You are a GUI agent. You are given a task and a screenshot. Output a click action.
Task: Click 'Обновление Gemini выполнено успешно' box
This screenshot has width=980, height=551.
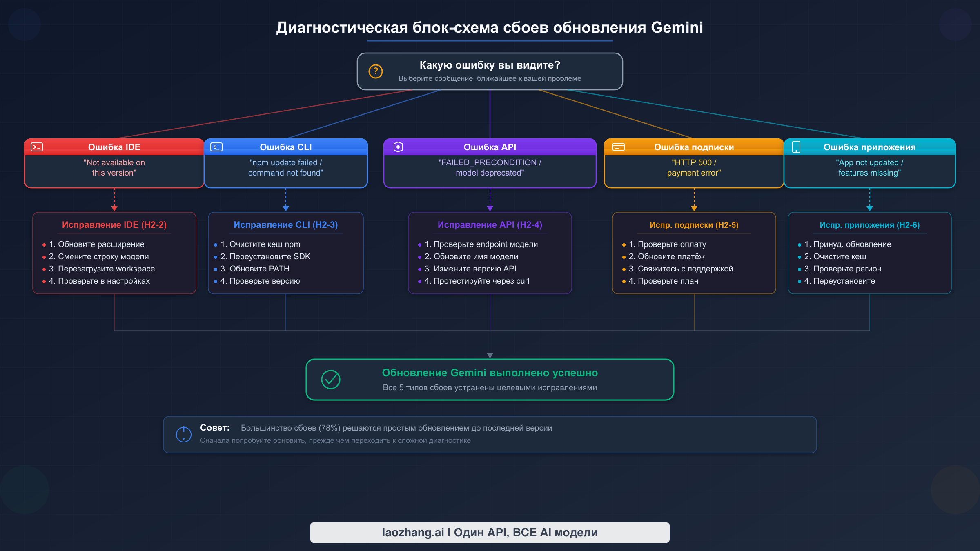(490, 379)
